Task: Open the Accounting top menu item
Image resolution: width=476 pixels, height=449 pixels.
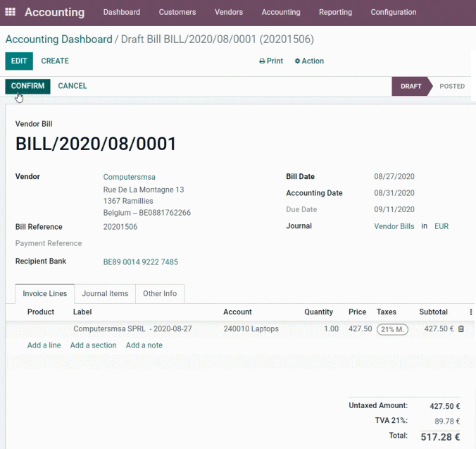Action: tap(281, 12)
